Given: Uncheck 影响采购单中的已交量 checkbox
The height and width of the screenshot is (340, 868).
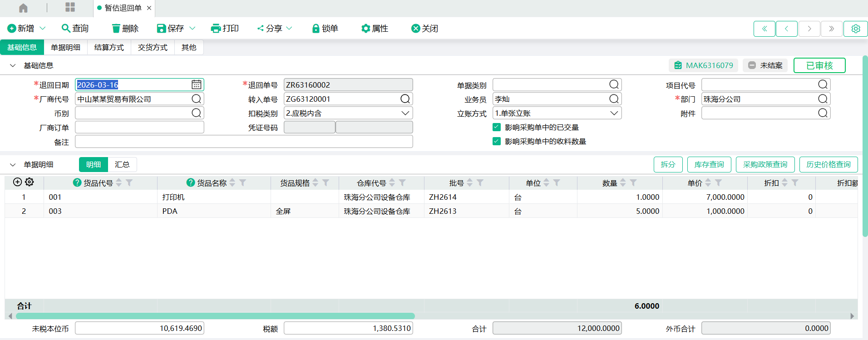Looking at the screenshot, I should click(x=497, y=127).
